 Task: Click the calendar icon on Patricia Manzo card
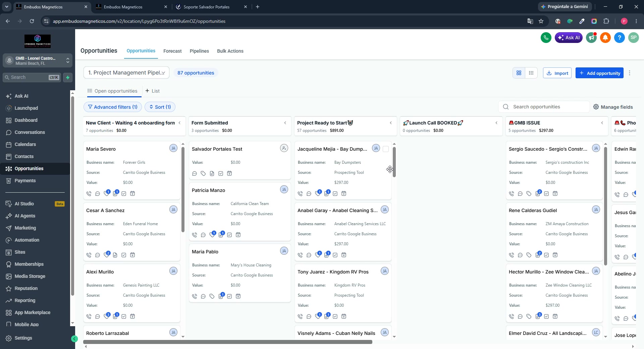[238, 235]
